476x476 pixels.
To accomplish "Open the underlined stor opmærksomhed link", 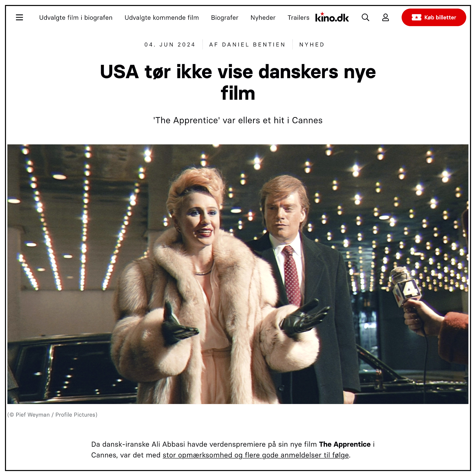I will point(256,455).
